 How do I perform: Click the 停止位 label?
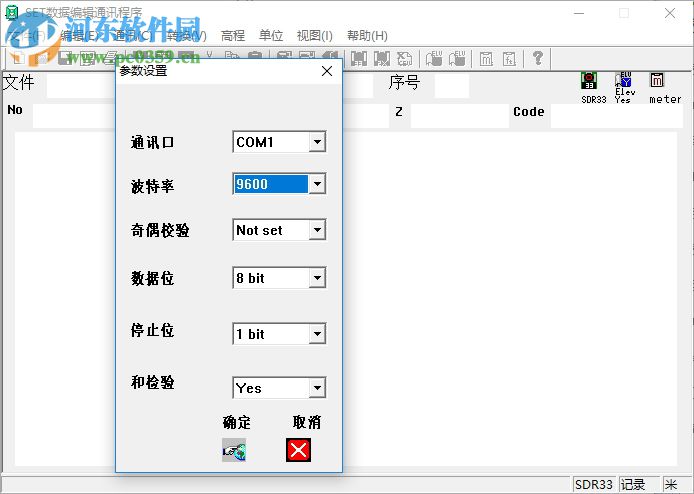click(152, 330)
